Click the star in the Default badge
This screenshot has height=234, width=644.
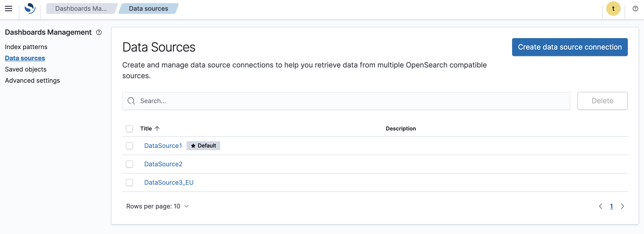(x=193, y=145)
